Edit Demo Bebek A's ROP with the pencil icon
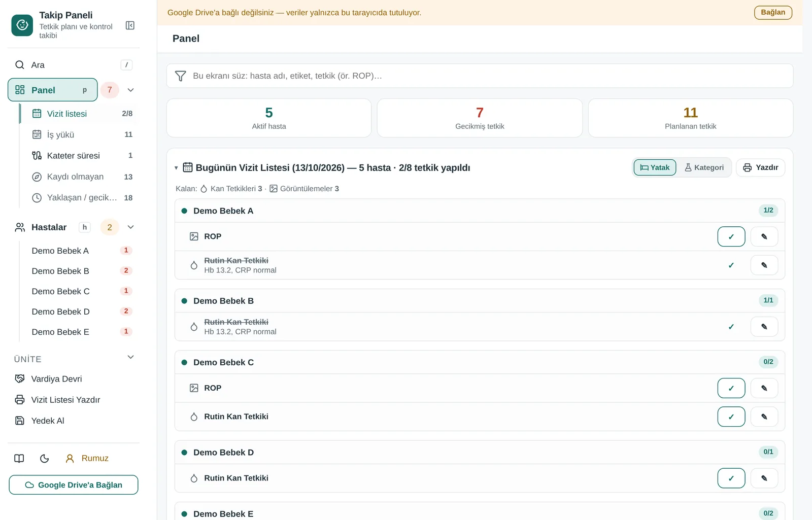The width and height of the screenshot is (812, 520). pos(764,236)
